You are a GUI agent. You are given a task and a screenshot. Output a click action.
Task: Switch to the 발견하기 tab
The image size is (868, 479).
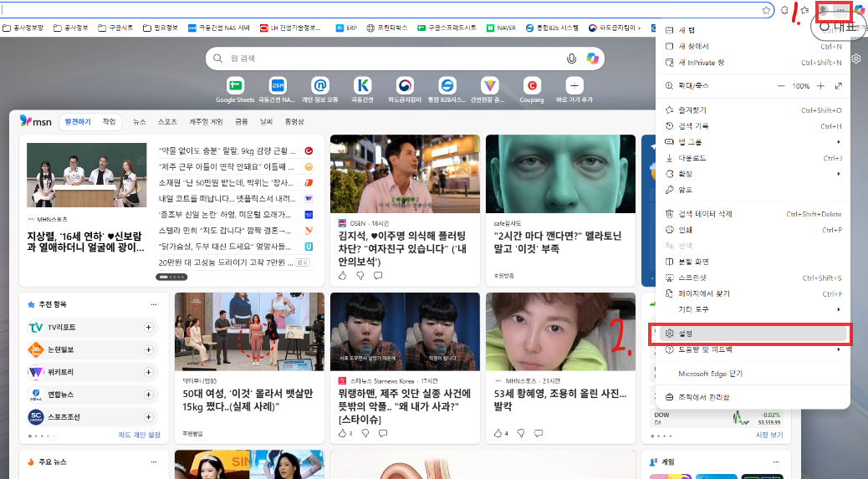(x=78, y=122)
